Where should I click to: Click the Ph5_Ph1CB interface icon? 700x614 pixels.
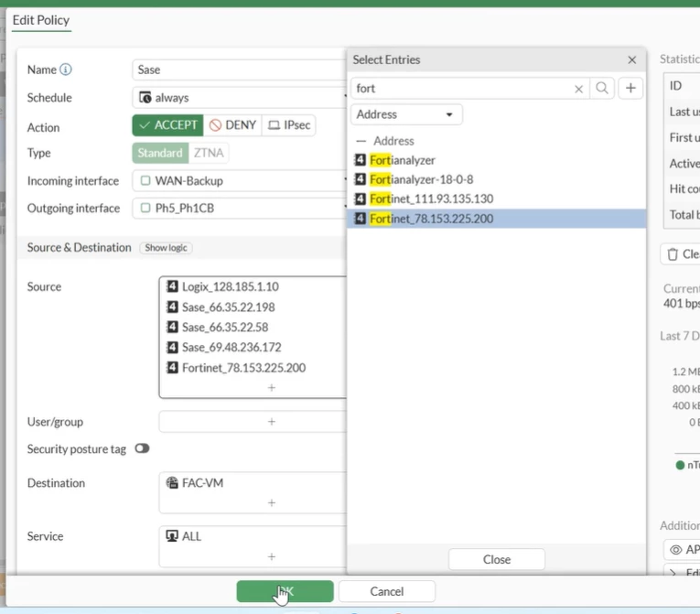[x=145, y=208]
